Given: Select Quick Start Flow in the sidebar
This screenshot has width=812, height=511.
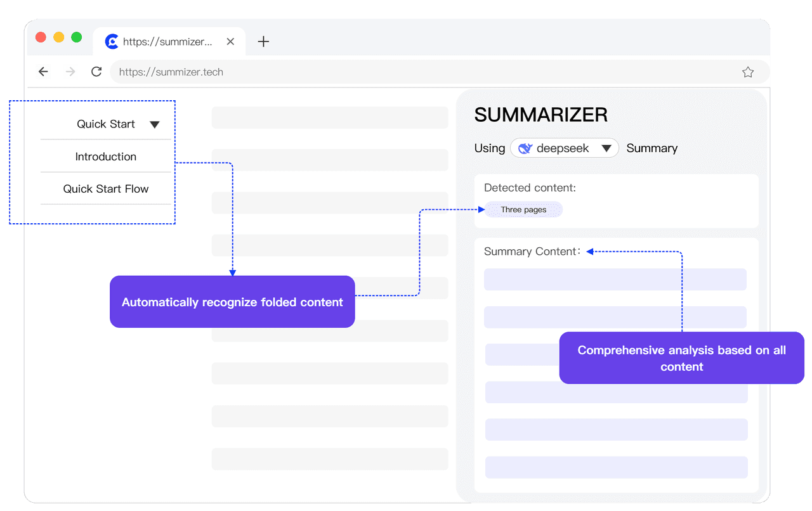Looking at the screenshot, I should [105, 188].
